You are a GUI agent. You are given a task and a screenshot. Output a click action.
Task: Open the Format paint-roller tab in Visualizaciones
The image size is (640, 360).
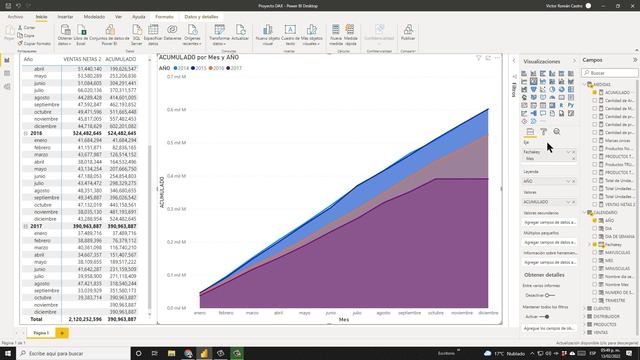coord(543,131)
